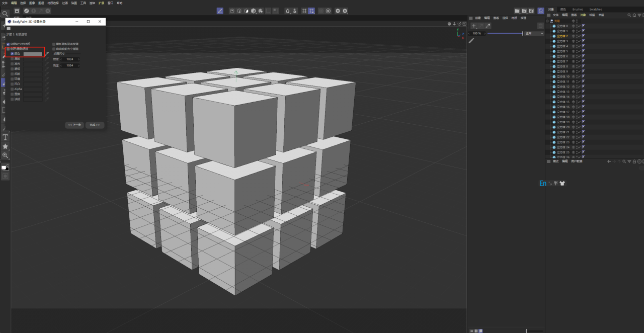Viewport: 644px width, 333px height.
Task: Open the 正常 blend mode dropdown
Action: point(534,33)
